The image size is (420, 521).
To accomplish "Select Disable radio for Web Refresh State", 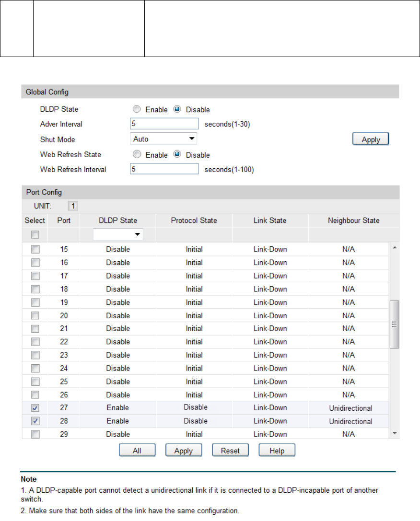I will 177,154.
